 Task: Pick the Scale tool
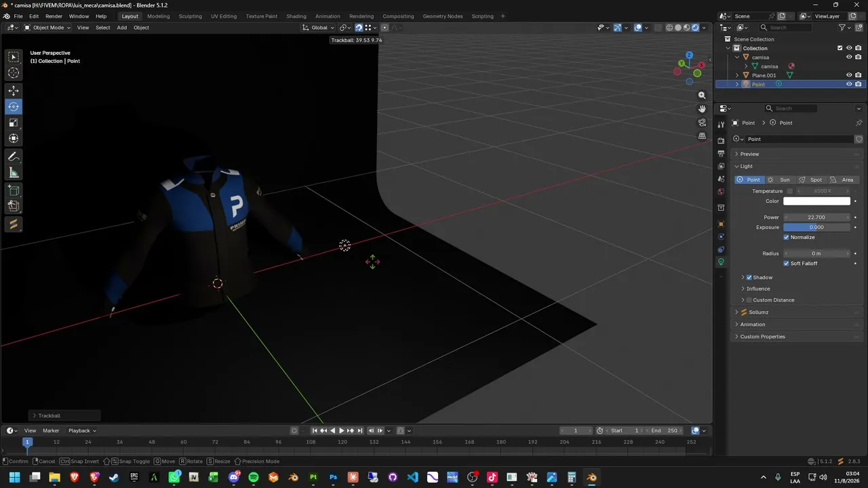pos(14,123)
